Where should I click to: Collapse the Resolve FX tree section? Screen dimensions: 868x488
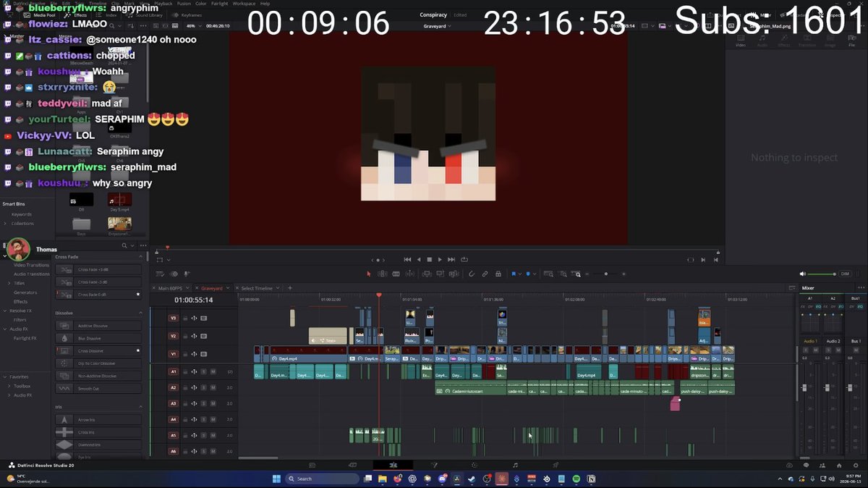5,311
